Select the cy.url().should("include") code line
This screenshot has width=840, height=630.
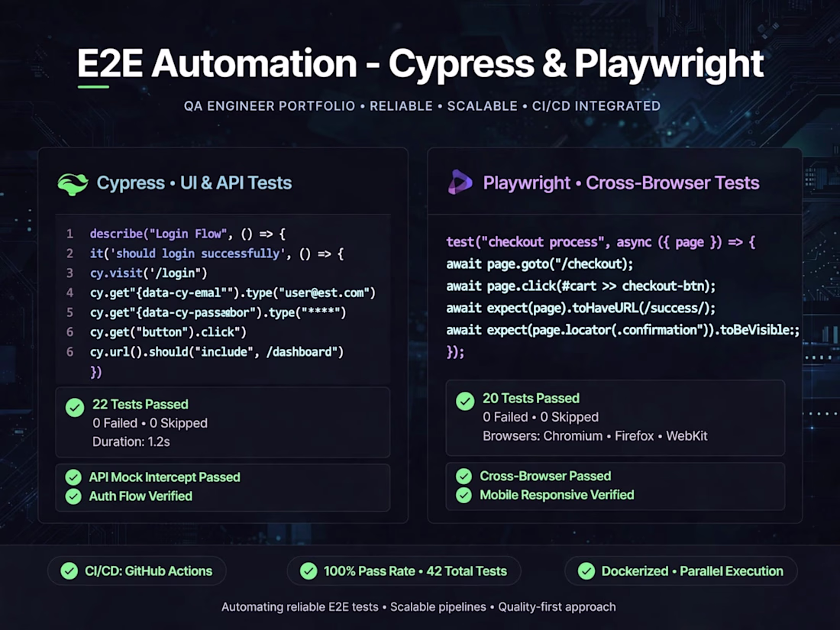coord(217,352)
